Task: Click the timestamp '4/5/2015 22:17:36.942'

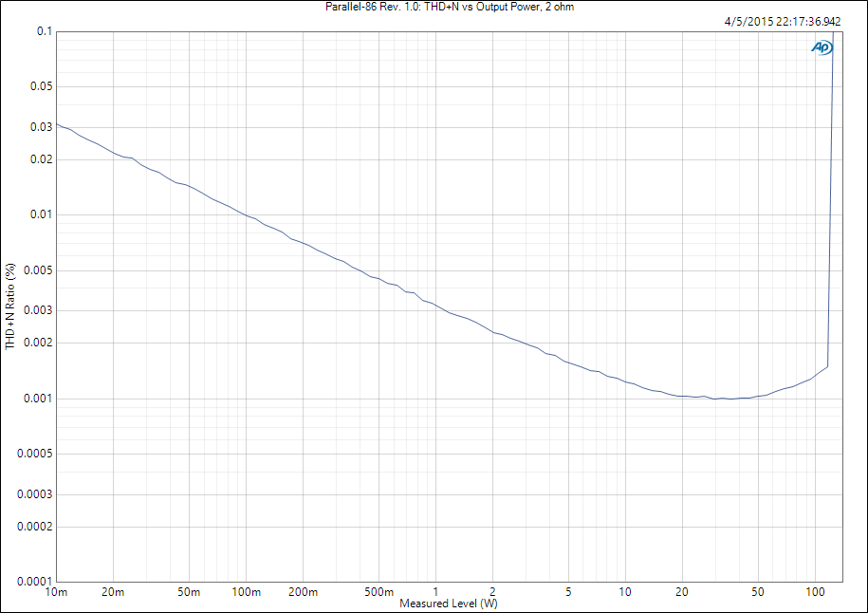Action: click(x=783, y=22)
